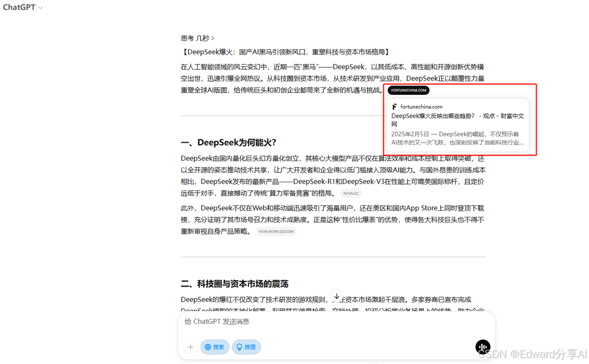Viewport: 589px width, 364px height.
Task: Click the heading 一、DeepSeek为何能火?
Action: pos(229,142)
